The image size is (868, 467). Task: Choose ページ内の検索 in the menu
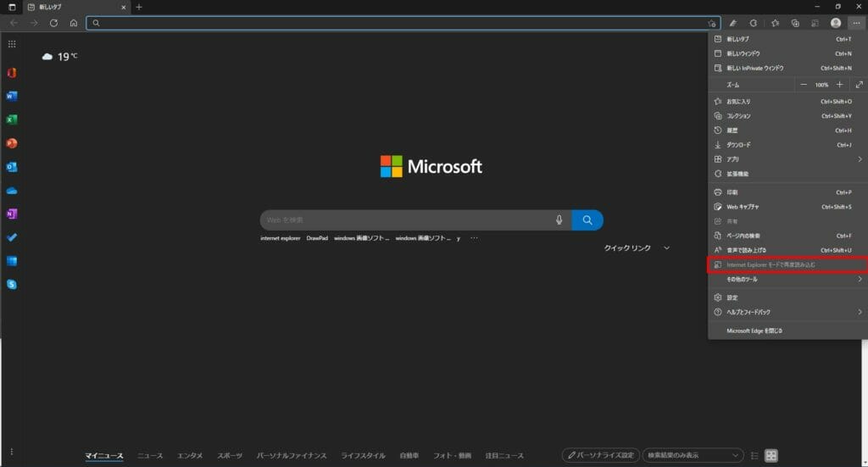[787, 236]
